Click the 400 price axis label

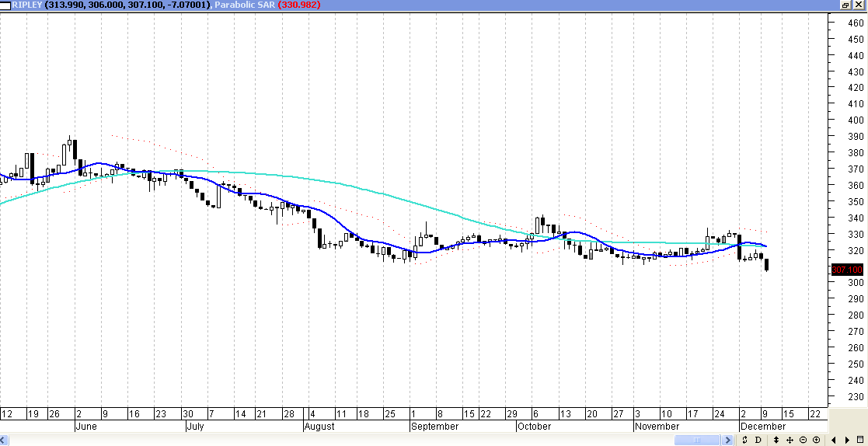856,120
